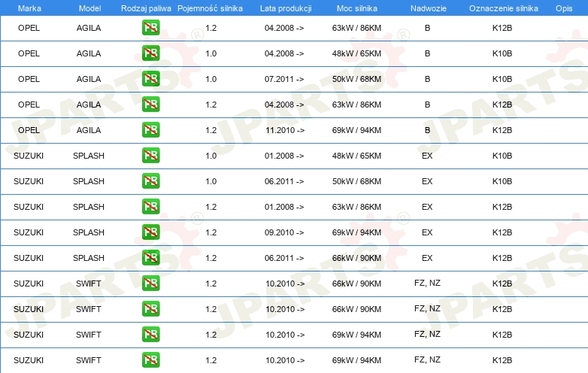Viewport: 588px width, 373px height.
Task: Click "B" body code in Agila 11.2010 row
Action: (427, 130)
